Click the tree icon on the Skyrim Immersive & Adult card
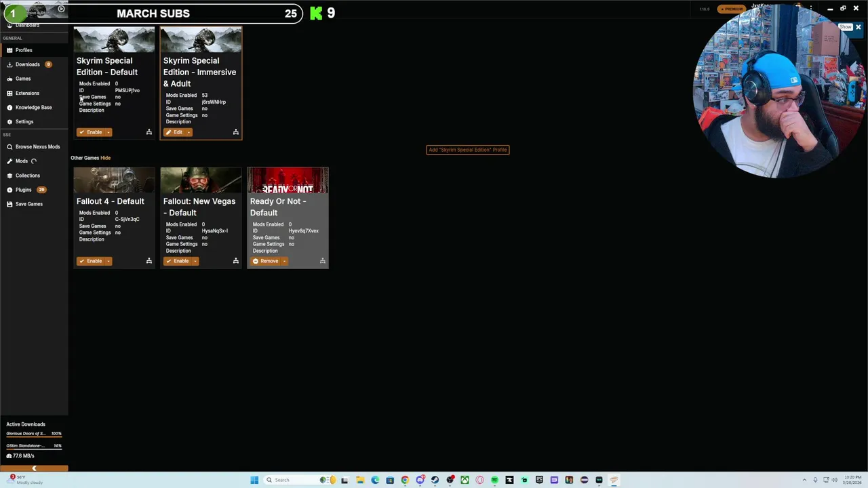Viewport: 868px width, 488px height. click(x=236, y=132)
